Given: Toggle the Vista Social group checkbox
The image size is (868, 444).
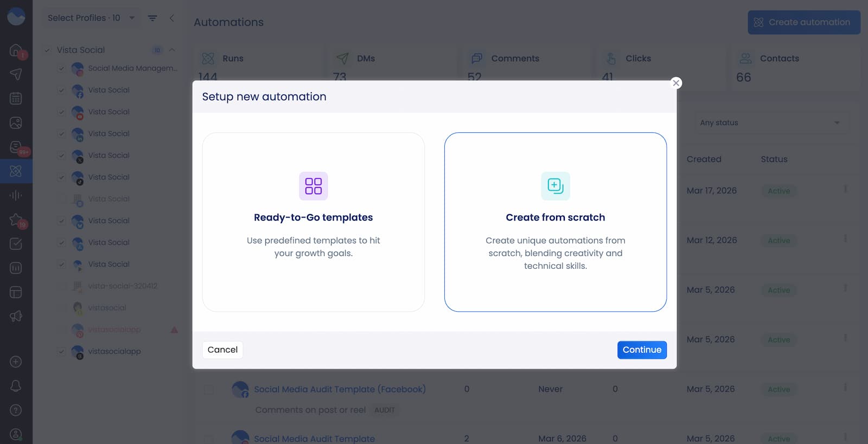Looking at the screenshot, I should point(47,50).
